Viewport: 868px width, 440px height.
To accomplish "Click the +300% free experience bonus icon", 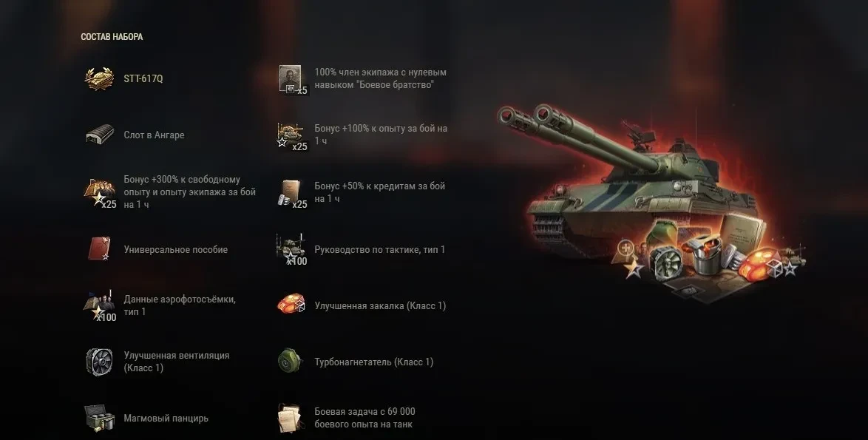I will 101,192.
